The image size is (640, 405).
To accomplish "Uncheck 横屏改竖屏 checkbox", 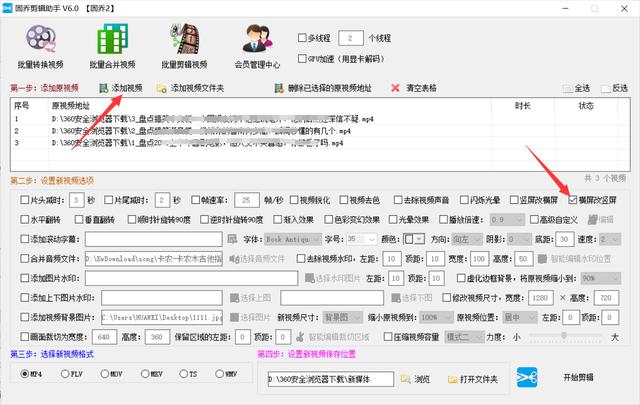I will (x=573, y=200).
